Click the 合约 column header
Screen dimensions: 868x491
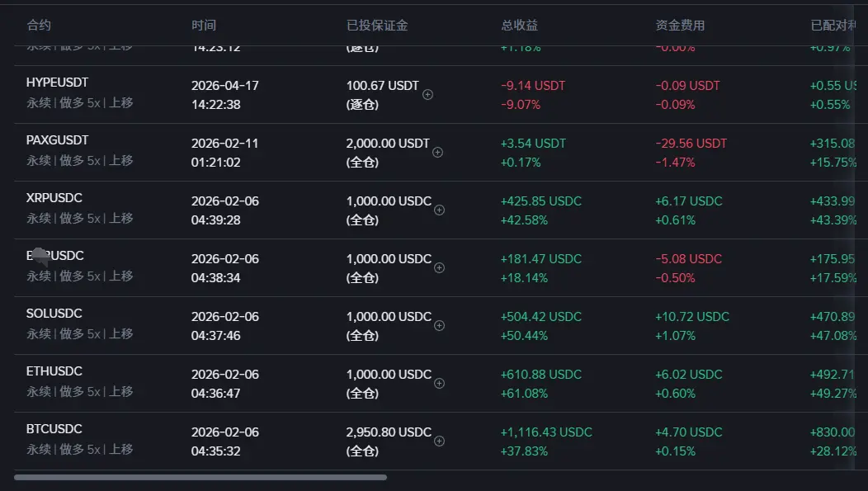(38, 26)
